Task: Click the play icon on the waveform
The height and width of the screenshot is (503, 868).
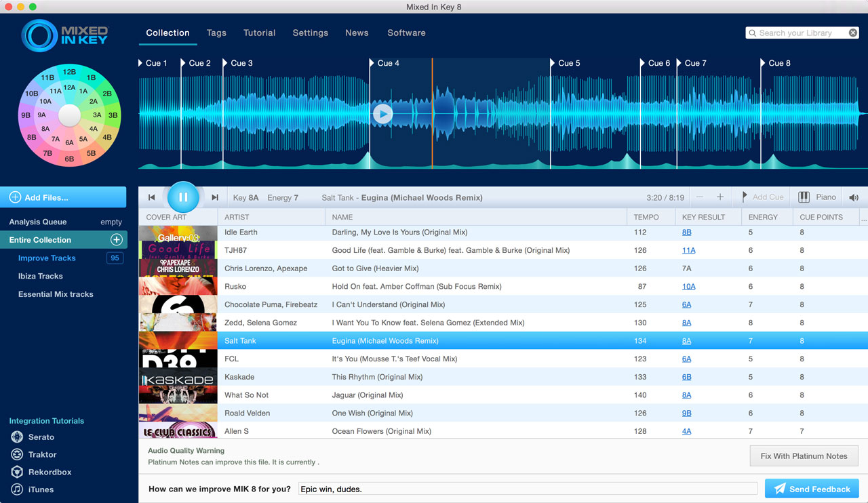Action: point(383,114)
